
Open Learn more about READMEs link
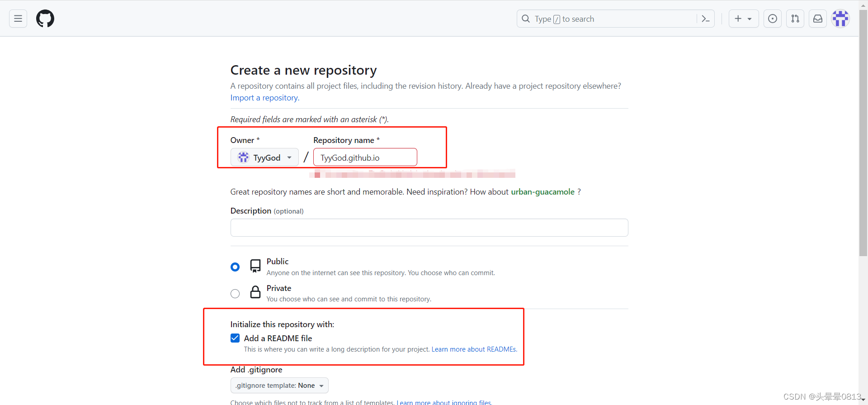[474, 349]
